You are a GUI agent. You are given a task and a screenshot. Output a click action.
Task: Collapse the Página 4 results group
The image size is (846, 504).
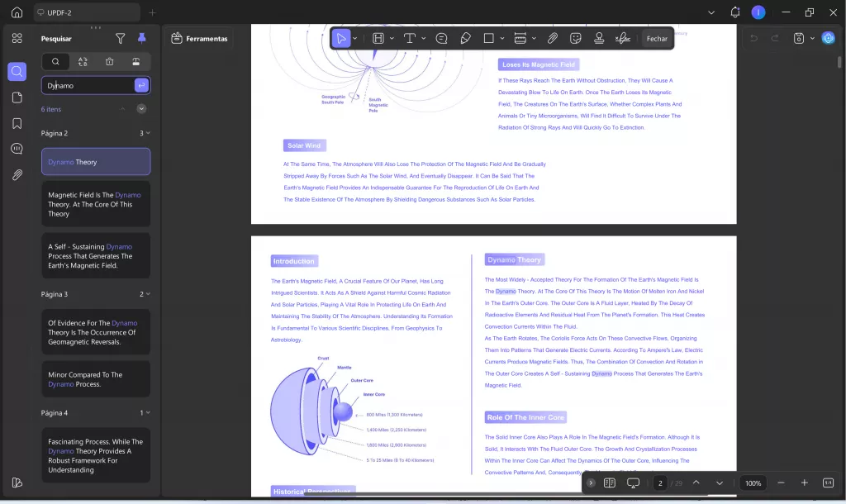(148, 413)
